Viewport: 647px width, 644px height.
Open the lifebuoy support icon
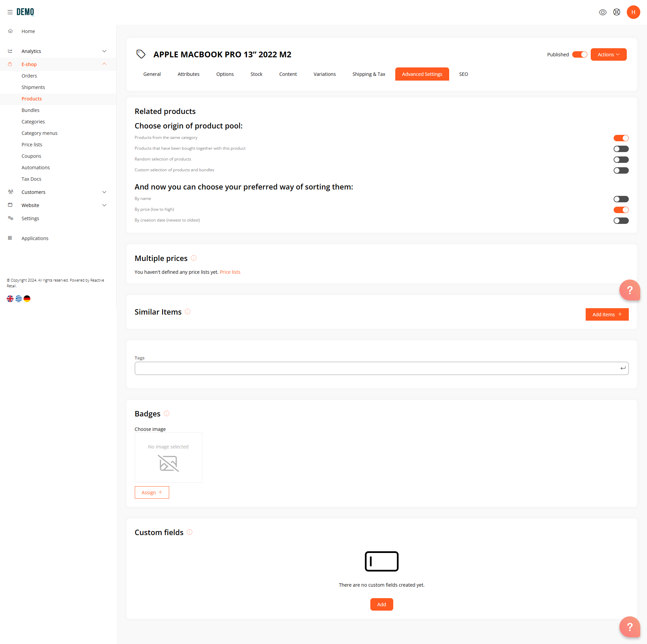(617, 12)
